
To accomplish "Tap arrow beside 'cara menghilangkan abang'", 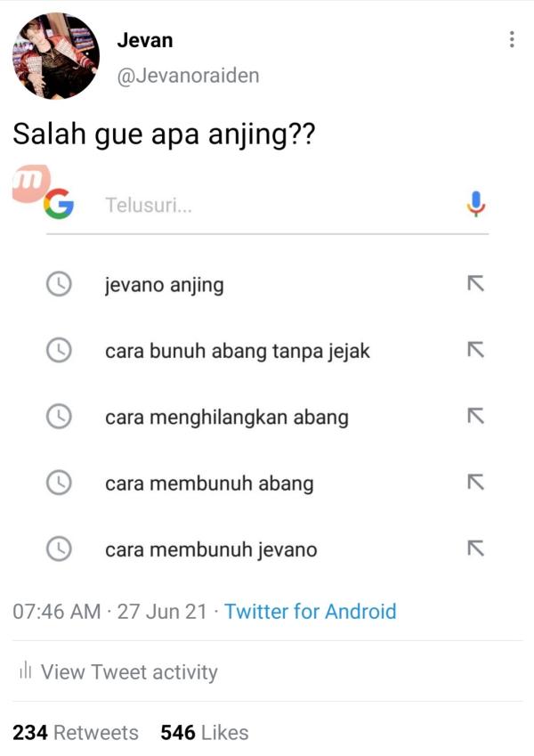I will tap(475, 416).
